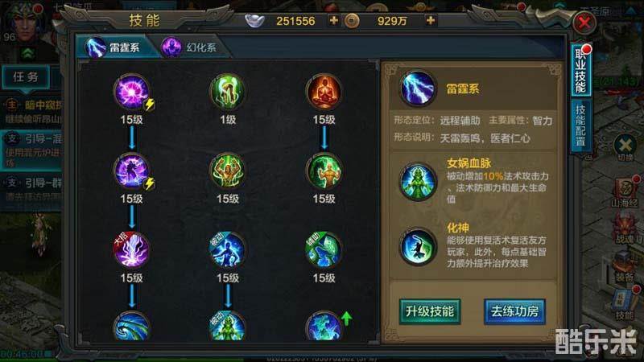Add coins with plus button

pyautogui.click(x=430, y=21)
